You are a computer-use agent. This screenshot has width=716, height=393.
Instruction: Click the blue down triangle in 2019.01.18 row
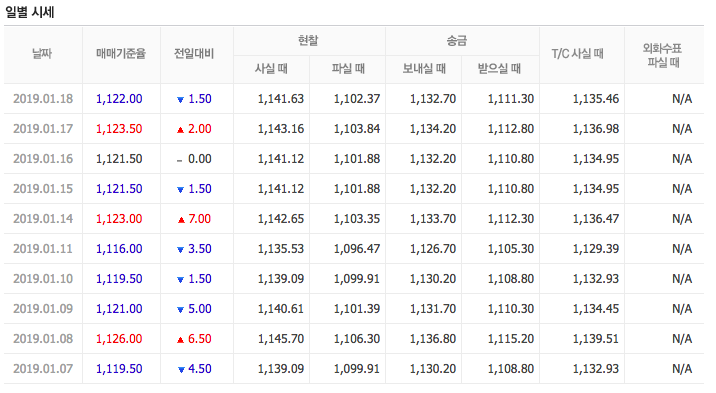(x=180, y=100)
